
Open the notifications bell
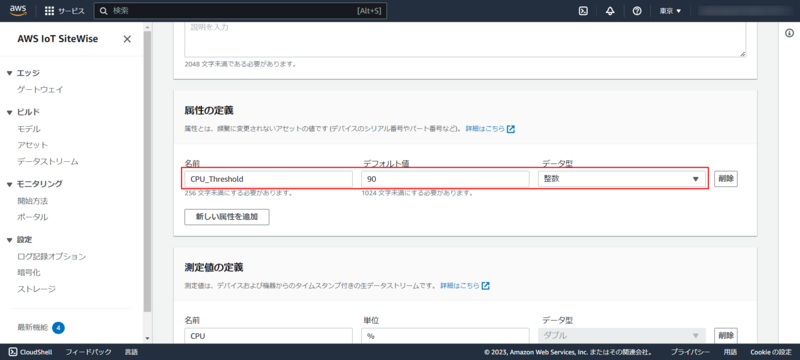(x=610, y=11)
